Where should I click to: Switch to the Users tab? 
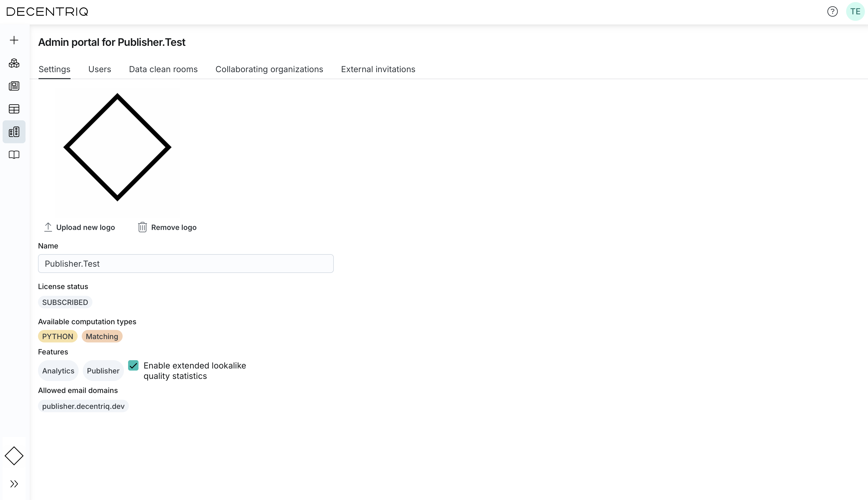(99, 69)
